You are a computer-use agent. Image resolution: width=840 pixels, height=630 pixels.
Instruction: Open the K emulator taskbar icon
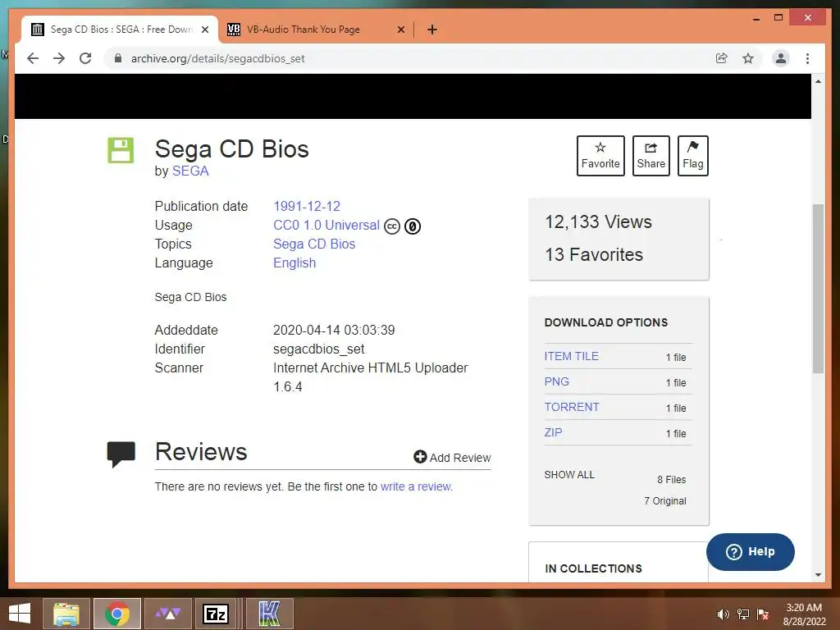coord(269,614)
